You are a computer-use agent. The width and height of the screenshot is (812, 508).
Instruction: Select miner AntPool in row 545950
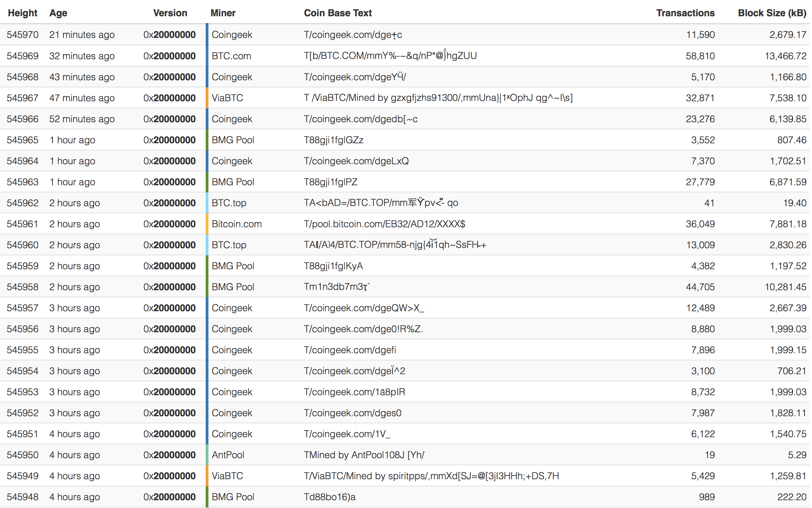tap(228, 455)
